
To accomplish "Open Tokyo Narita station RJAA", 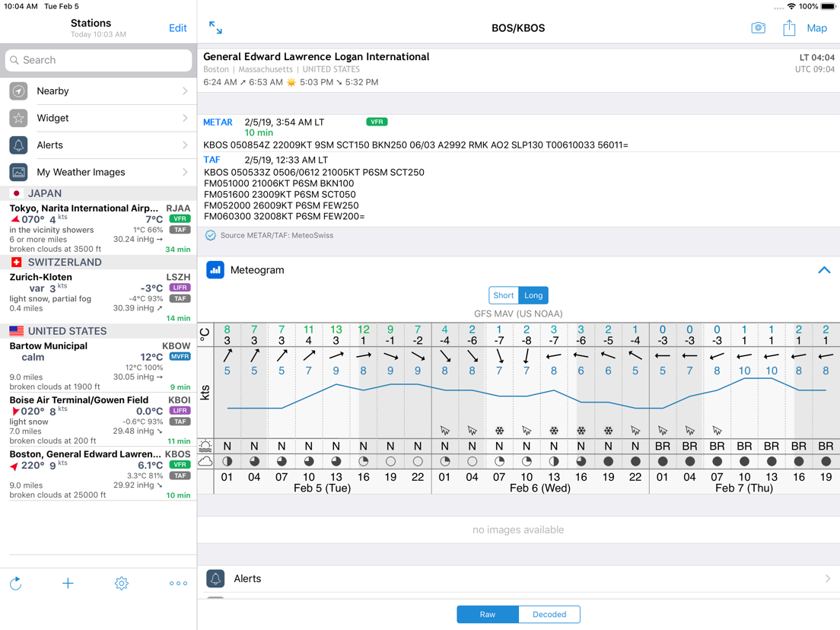I will 99,228.
